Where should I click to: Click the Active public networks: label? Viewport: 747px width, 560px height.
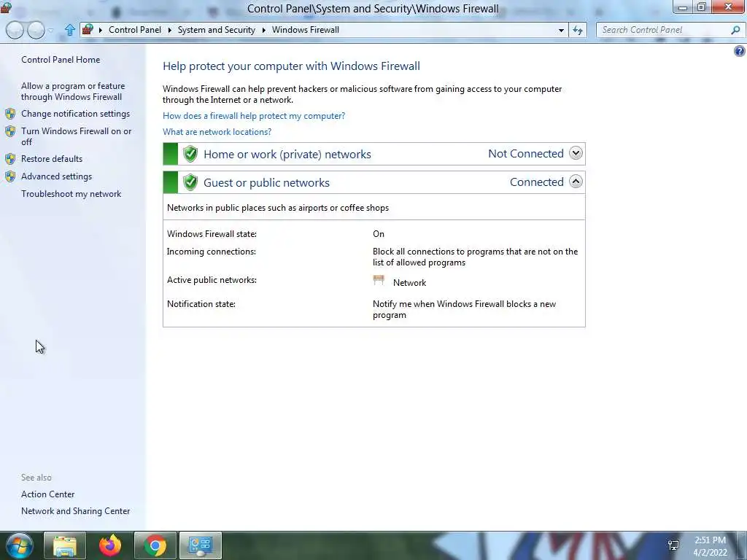pyautogui.click(x=212, y=280)
